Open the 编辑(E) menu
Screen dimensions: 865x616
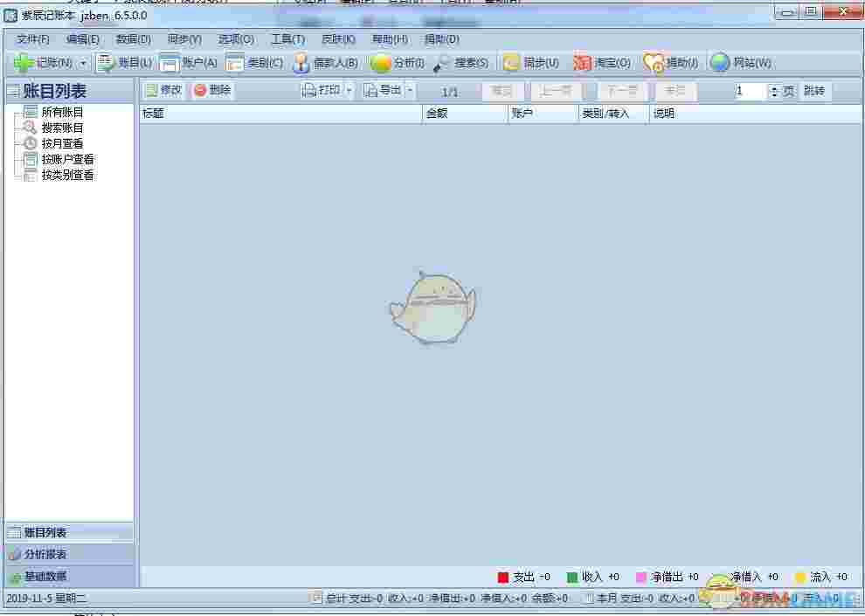82,39
